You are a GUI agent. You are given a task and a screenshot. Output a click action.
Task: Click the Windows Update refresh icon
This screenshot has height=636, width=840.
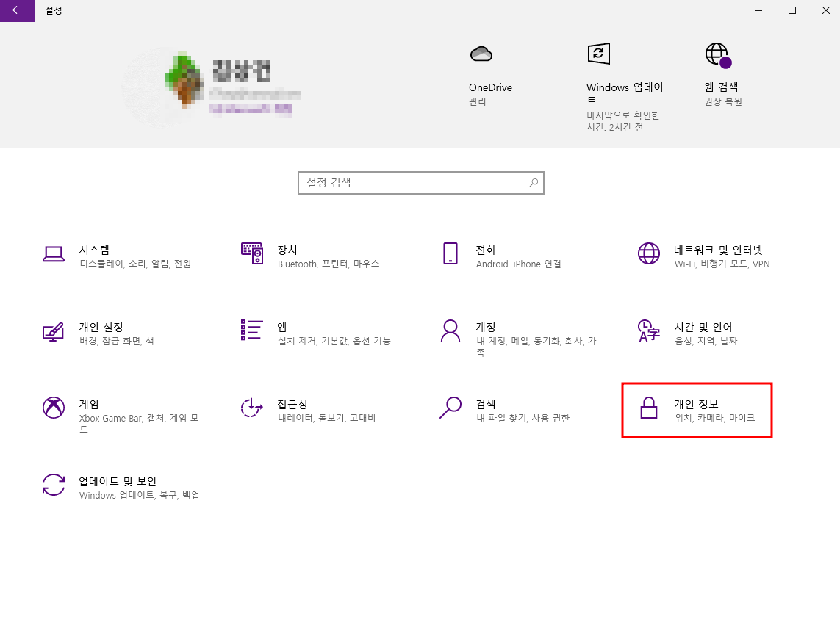598,54
